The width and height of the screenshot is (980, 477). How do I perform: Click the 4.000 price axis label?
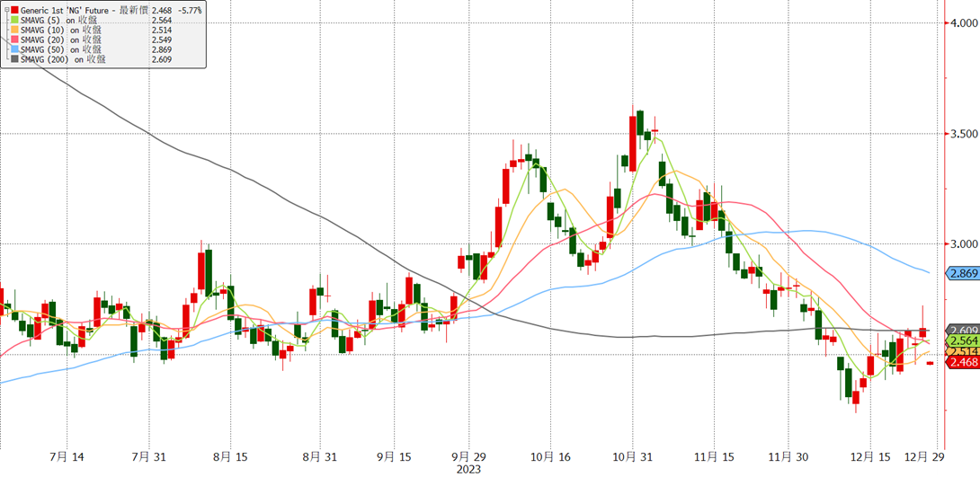click(x=963, y=23)
